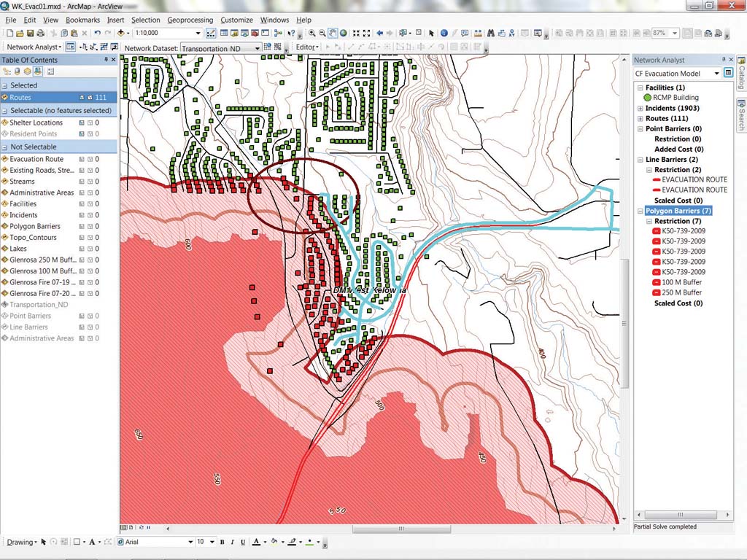Open the CF Evacuation Model dropdown
The width and height of the screenshot is (747, 560).
[716, 74]
